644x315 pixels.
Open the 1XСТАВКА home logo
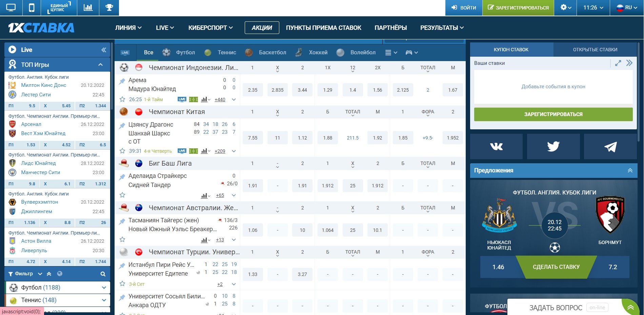click(41, 28)
